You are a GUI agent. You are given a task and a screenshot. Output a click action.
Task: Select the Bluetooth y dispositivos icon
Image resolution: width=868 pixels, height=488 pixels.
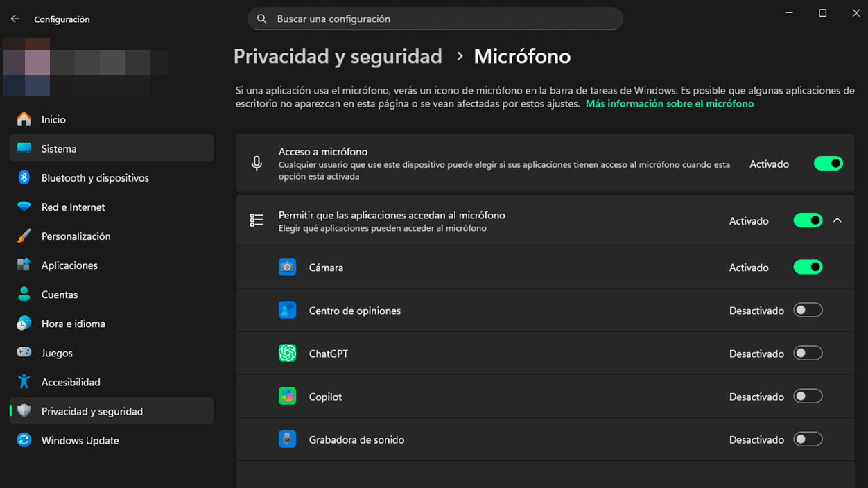tap(24, 177)
